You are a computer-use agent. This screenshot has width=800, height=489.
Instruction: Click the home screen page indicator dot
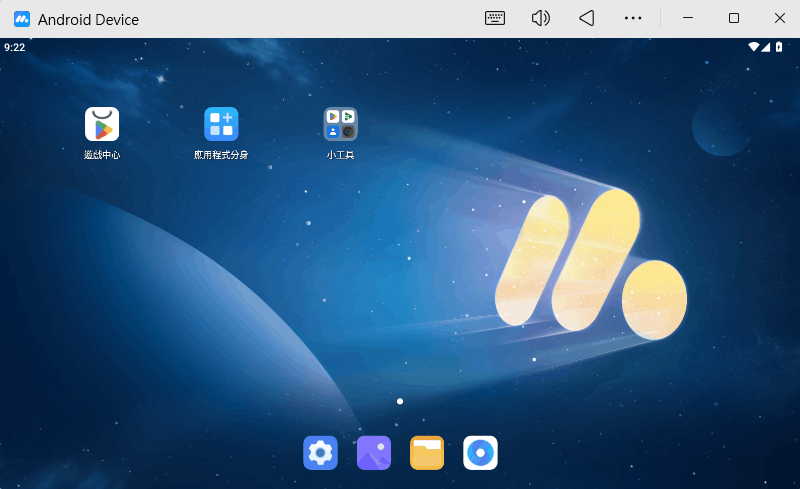point(400,402)
